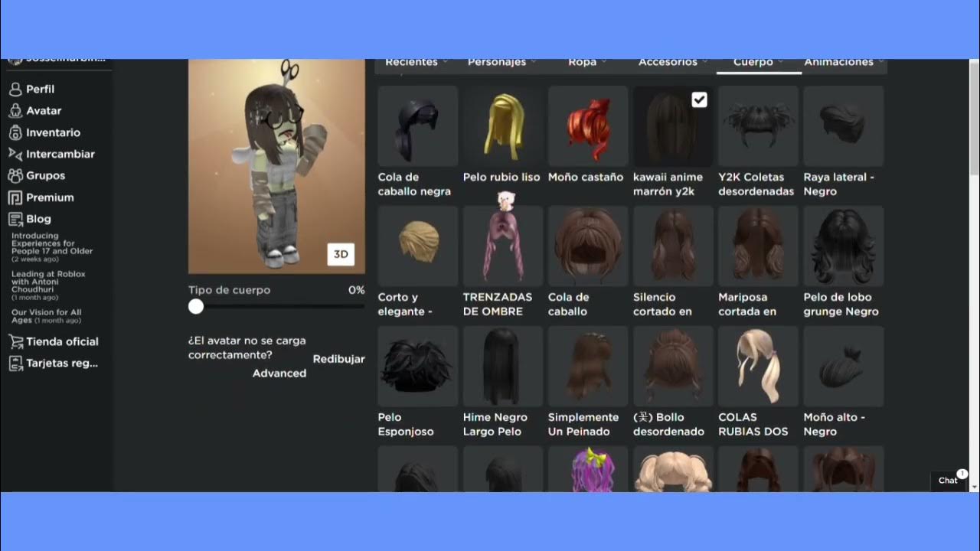The width and height of the screenshot is (980, 551).
Task: Expand the Recientes dropdown tab
Action: (x=417, y=63)
